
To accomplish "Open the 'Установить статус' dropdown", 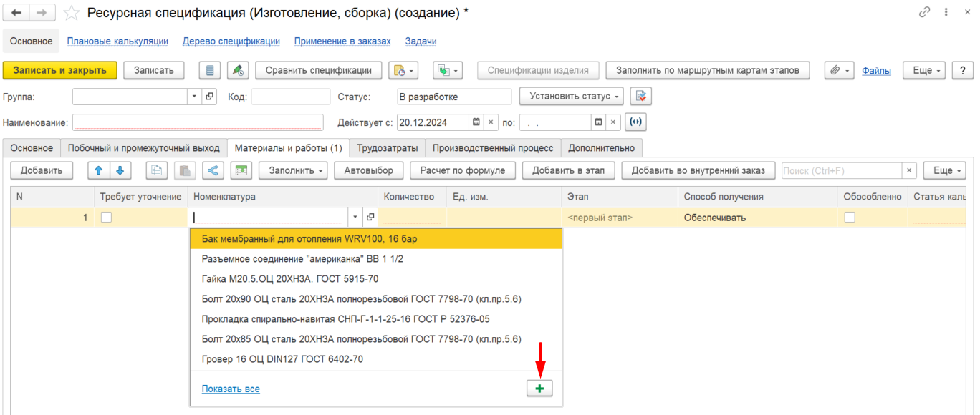I will click(572, 96).
